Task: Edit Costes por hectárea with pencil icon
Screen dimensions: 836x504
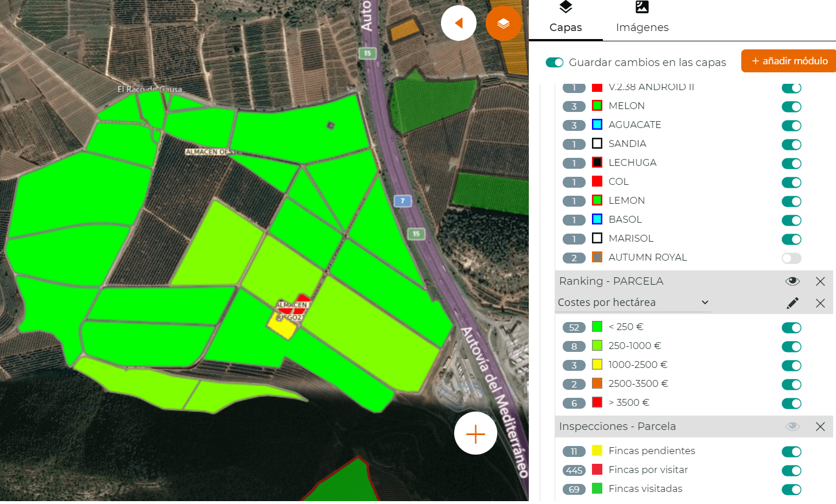Action: pyautogui.click(x=792, y=303)
